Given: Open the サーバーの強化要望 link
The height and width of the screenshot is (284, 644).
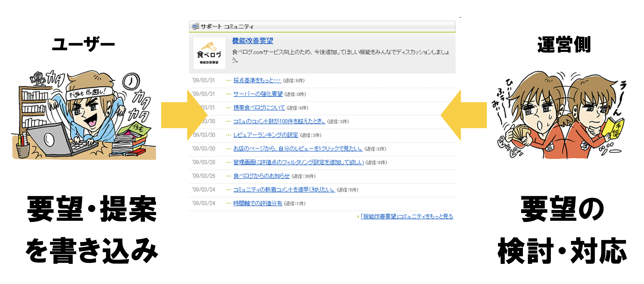Looking at the screenshot, I should tap(258, 94).
